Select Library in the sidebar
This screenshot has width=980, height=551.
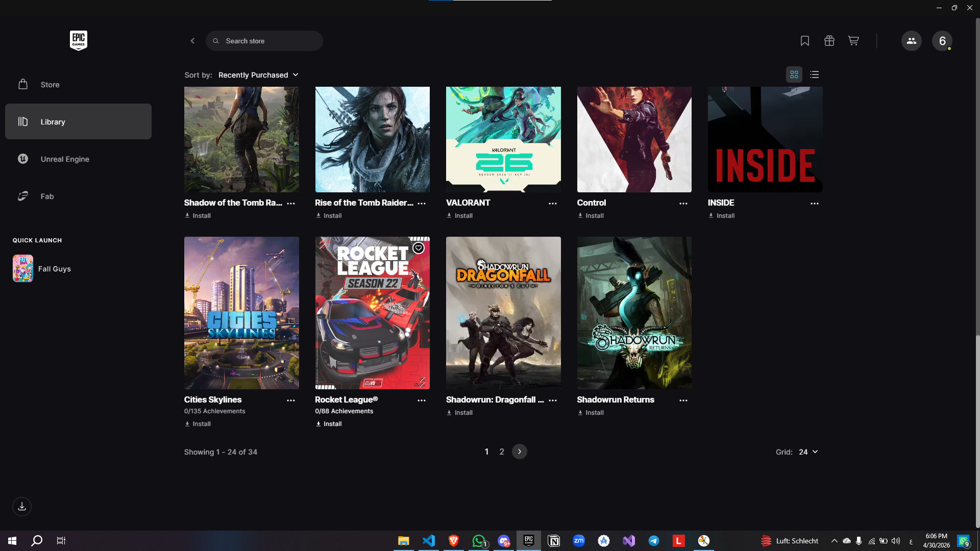point(78,121)
